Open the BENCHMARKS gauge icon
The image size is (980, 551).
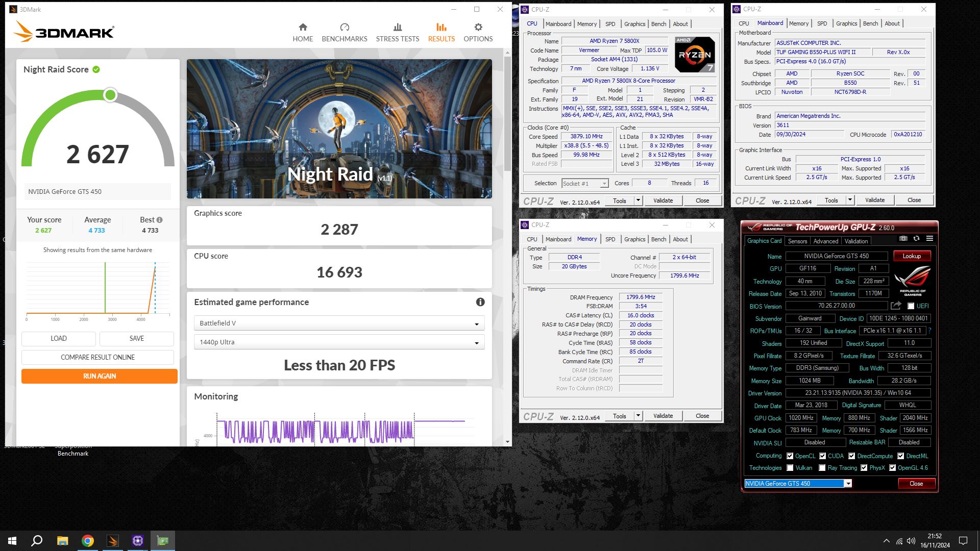345,27
